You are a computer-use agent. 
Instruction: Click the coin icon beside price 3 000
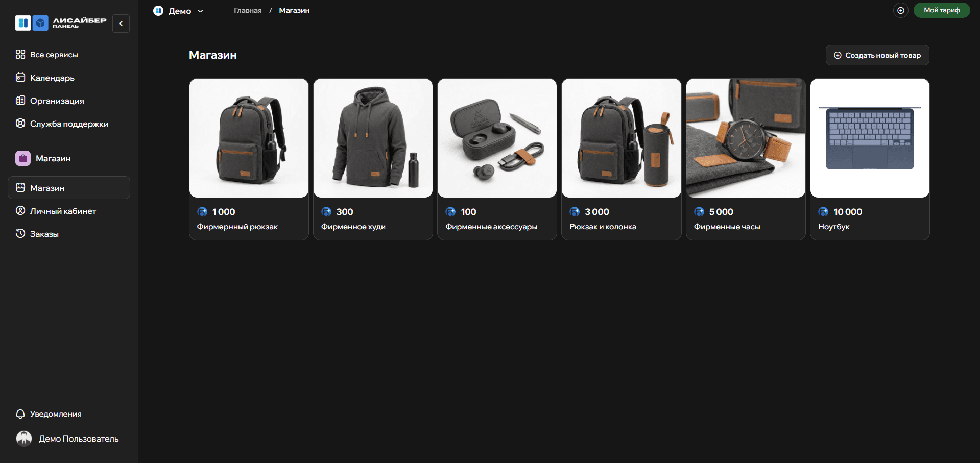pos(575,212)
